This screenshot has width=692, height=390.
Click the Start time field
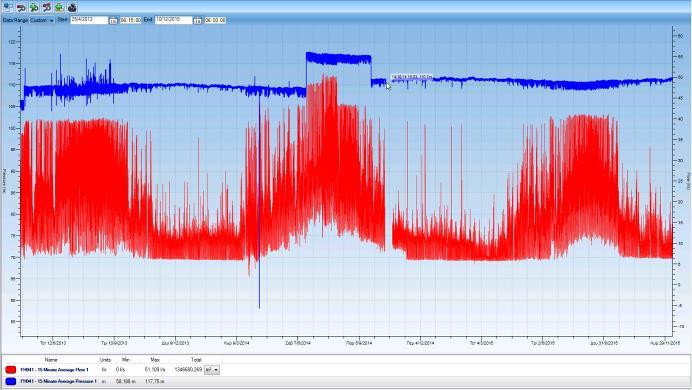pos(131,20)
